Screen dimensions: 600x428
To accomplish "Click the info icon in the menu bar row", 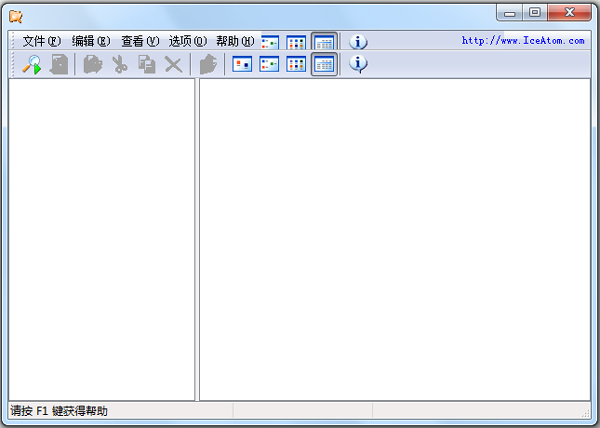I will [x=358, y=42].
